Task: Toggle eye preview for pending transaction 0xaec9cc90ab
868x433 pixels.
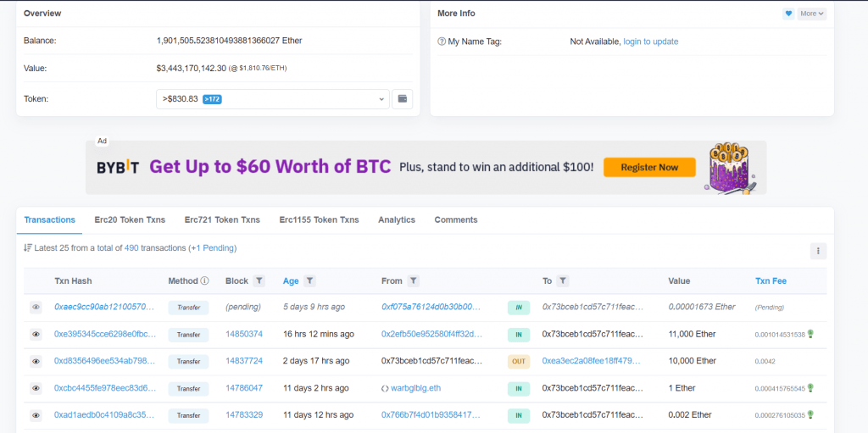Action: pos(36,308)
